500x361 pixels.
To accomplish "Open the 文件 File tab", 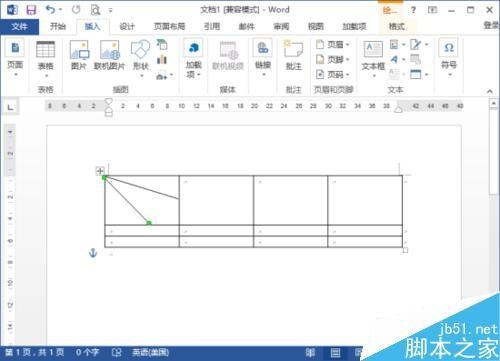I will tap(19, 26).
